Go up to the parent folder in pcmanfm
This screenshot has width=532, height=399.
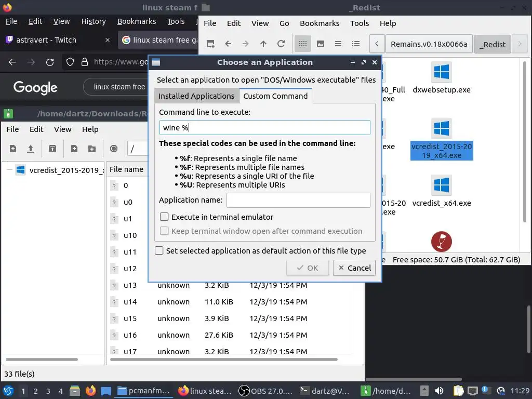pyautogui.click(x=263, y=44)
